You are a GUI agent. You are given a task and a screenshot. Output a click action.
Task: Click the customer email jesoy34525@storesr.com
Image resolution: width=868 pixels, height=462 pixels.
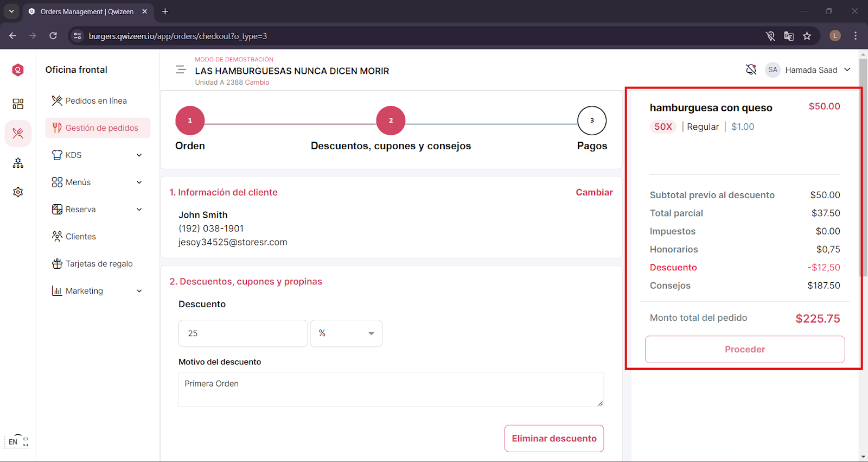[233, 242]
